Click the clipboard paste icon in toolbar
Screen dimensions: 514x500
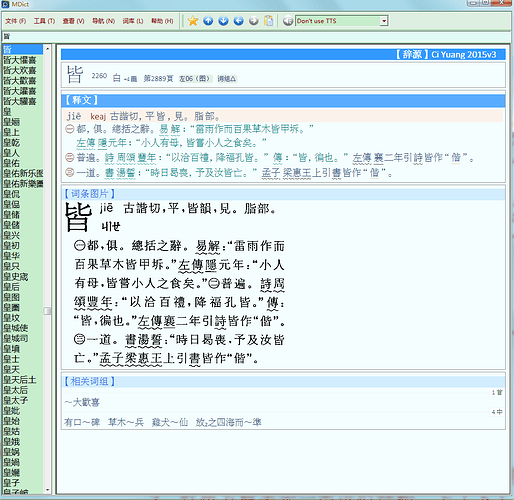[x=269, y=21]
